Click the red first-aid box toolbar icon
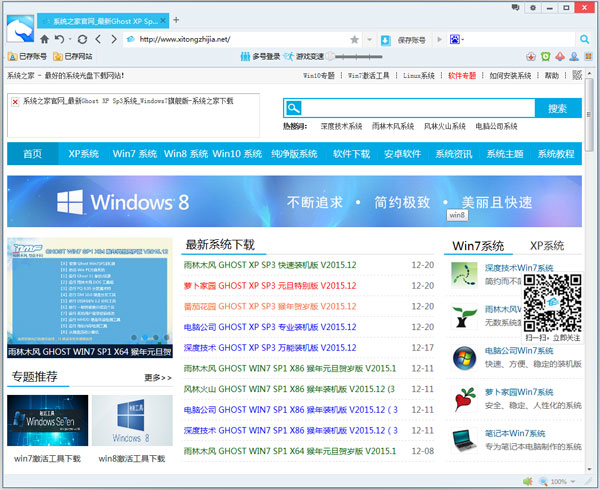This screenshot has height=490, width=600. pos(531,57)
